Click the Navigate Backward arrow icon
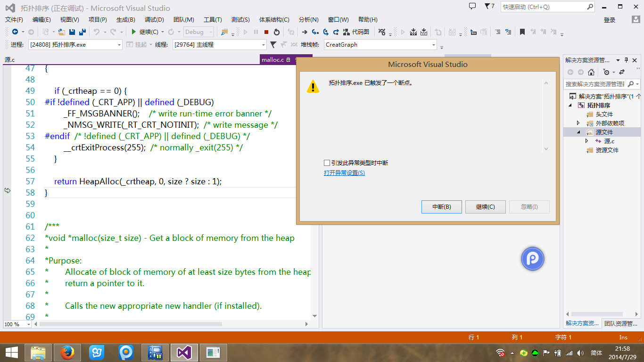The width and height of the screenshot is (644, 362). point(15,32)
